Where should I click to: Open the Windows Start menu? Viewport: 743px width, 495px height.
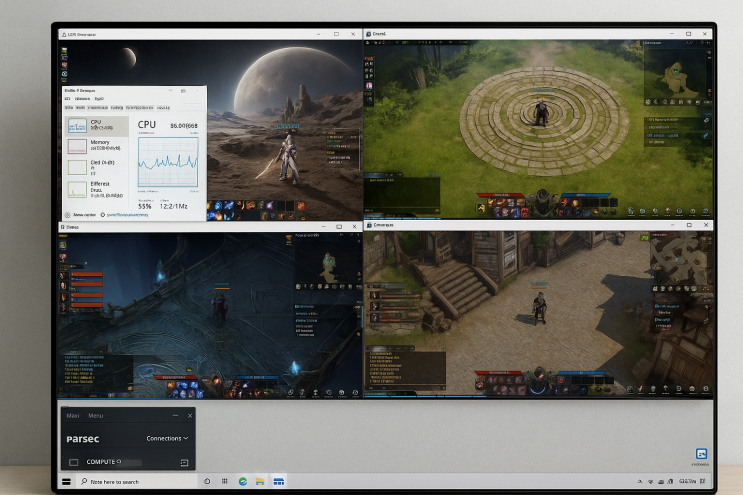point(66,482)
